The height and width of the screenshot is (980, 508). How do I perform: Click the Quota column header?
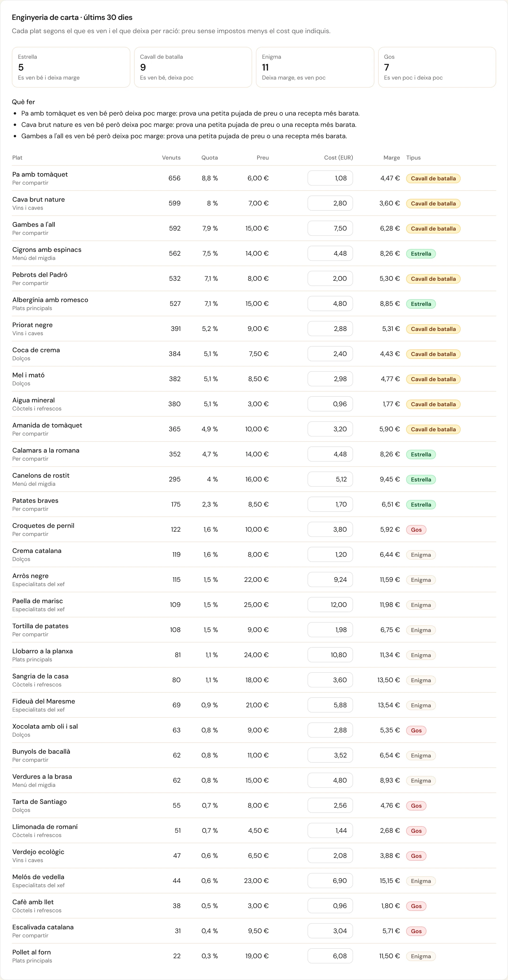[x=209, y=157]
